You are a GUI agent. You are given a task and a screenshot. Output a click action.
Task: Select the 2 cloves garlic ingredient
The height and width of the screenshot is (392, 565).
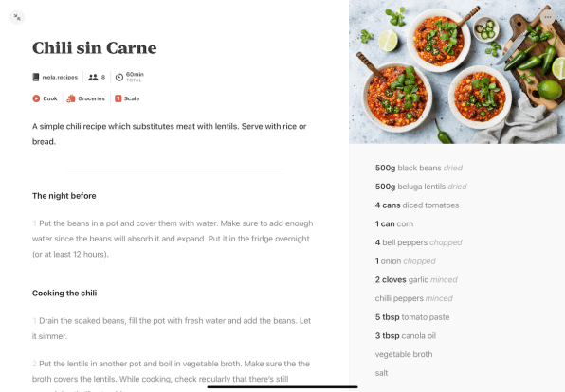[x=416, y=279]
